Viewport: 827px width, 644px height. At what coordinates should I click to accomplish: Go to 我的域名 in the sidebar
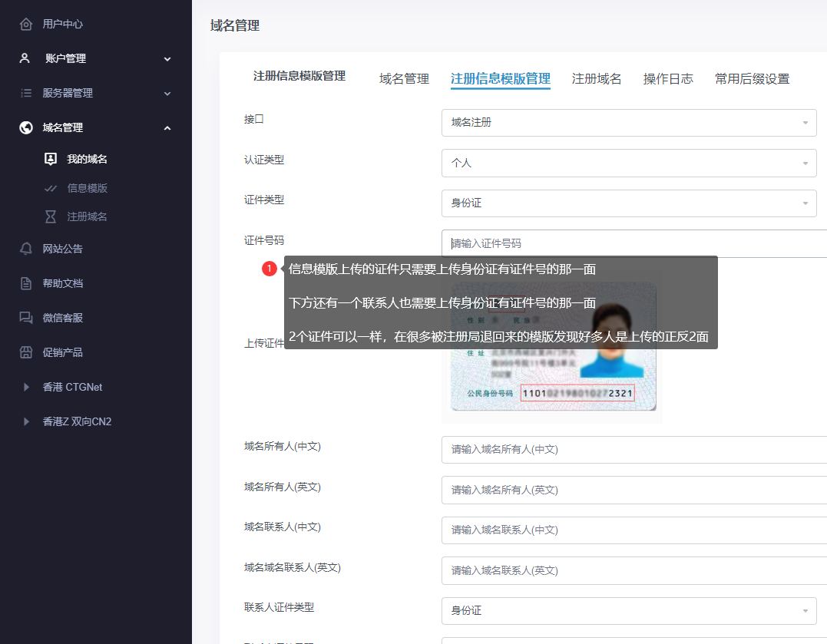tap(87, 160)
